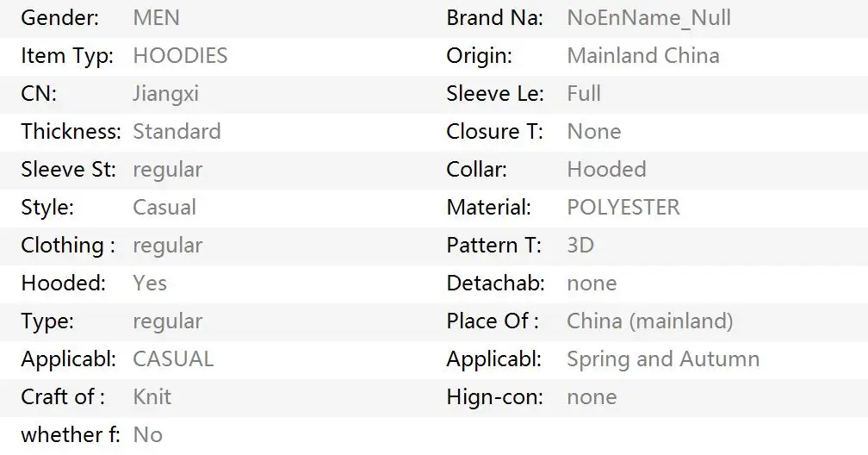Click the Standard thickness value
The width and height of the screenshot is (868, 455).
(177, 131)
